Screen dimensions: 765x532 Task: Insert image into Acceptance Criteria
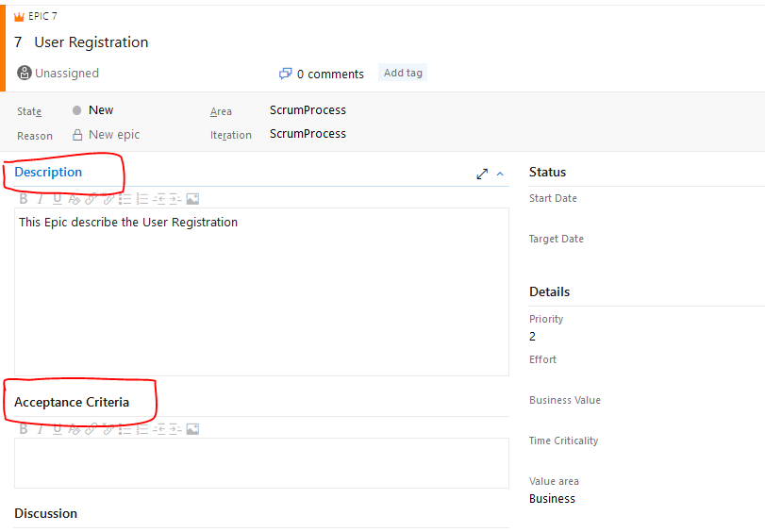point(192,429)
